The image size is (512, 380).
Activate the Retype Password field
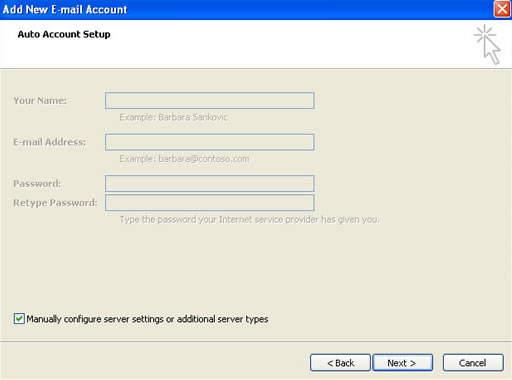210,202
